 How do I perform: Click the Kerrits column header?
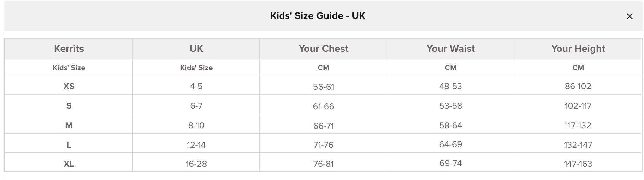point(69,49)
